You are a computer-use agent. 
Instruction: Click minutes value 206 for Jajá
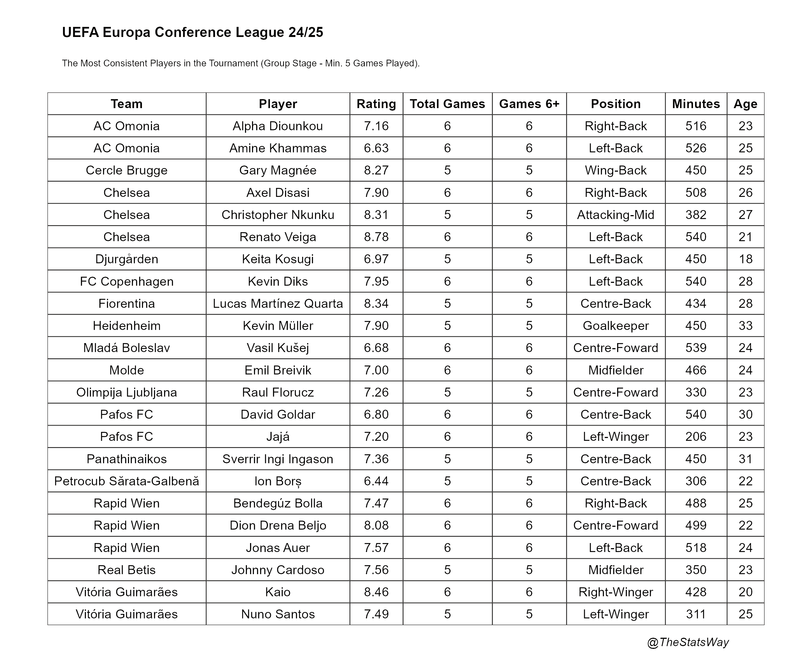point(696,437)
